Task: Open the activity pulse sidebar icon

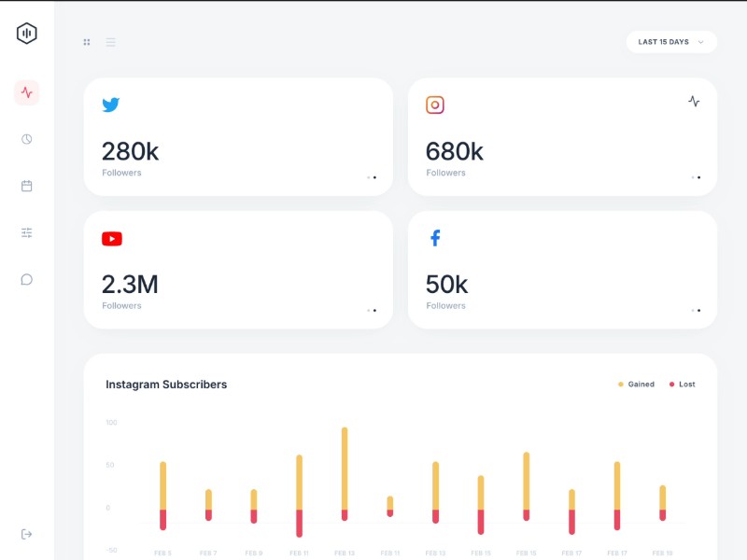Action: [27, 92]
